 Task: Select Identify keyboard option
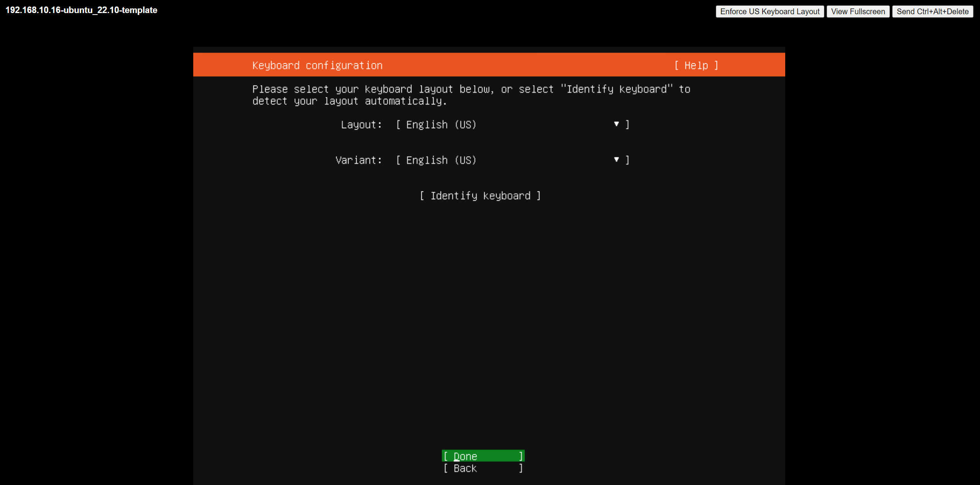[480, 196]
